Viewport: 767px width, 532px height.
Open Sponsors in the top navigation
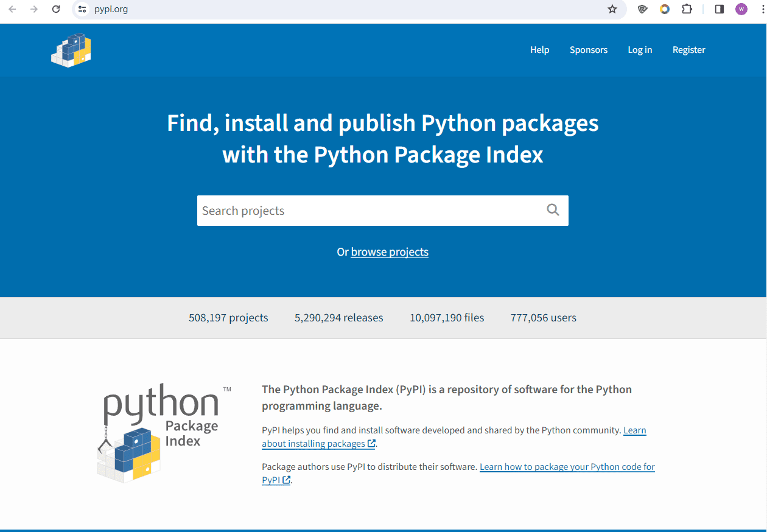click(x=589, y=50)
